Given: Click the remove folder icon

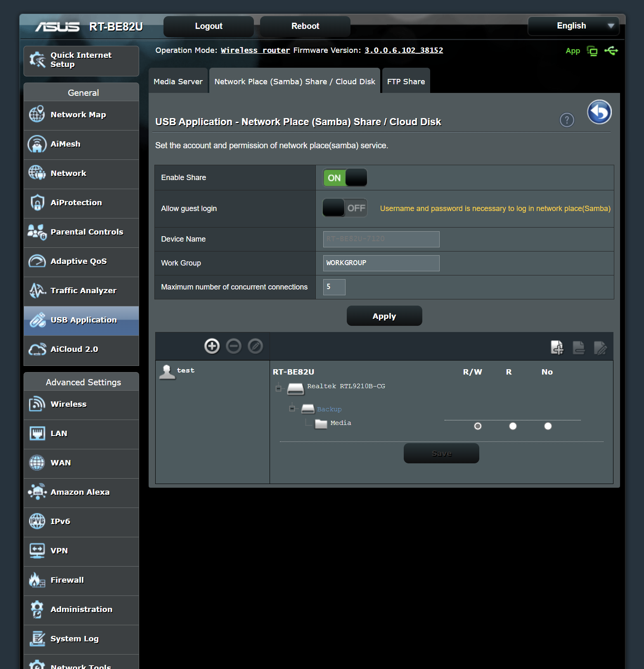Looking at the screenshot, I should [579, 347].
